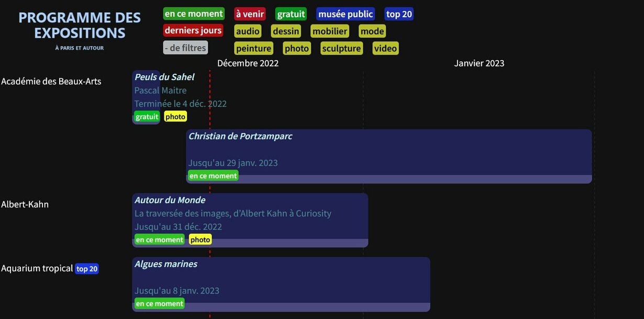This screenshot has height=319, width=644.
Task: Click the "Janvier 2023" month header
Action: tap(479, 63)
